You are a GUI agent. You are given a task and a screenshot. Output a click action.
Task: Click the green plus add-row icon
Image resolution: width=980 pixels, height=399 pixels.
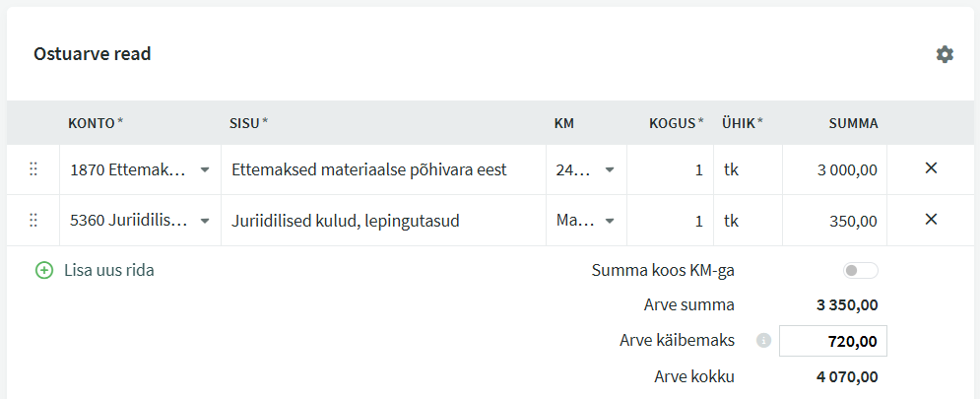pyautogui.click(x=43, y=270)
